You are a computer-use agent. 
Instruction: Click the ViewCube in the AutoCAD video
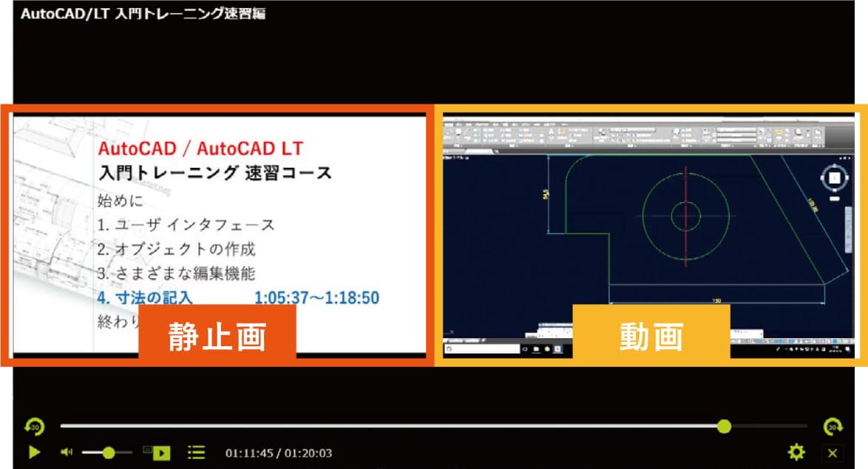click(834, 178)
